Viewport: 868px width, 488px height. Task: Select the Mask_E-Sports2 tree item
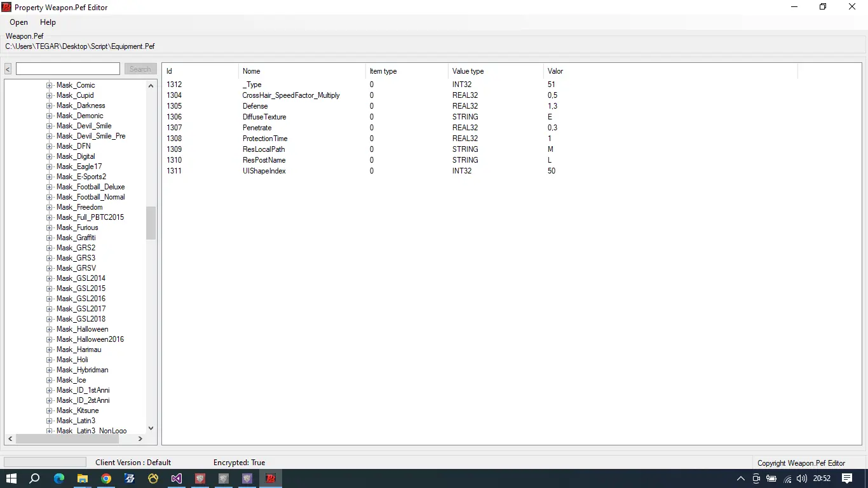pos(81,177)
